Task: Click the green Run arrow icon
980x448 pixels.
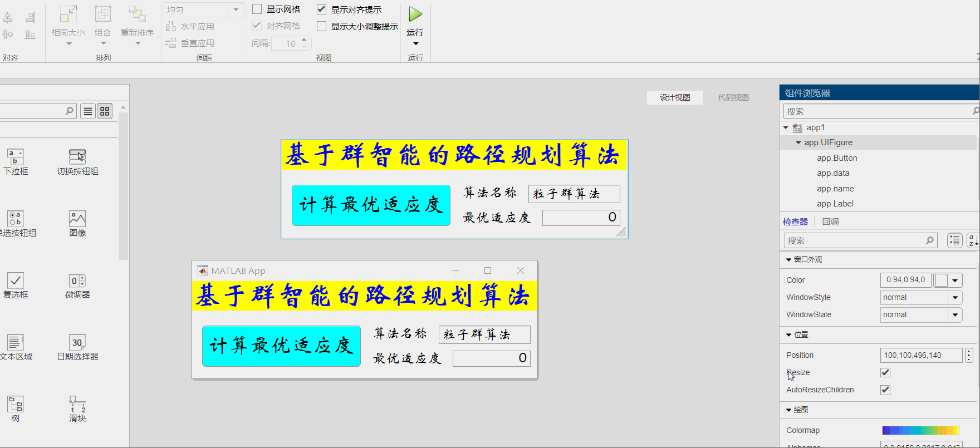Action: click(x=415, y=14)
